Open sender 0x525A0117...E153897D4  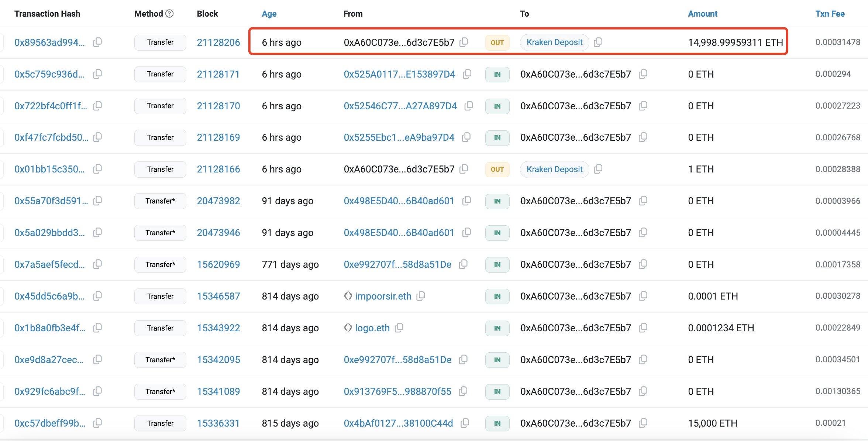399,74
